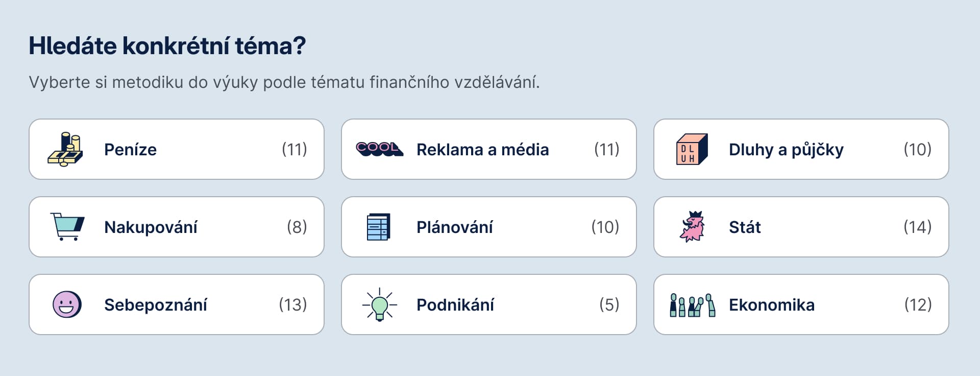Click the pink DLUH cube icon
Image resolution: width=980 pixels, height=376 pixels.
[x=692, y=149]
